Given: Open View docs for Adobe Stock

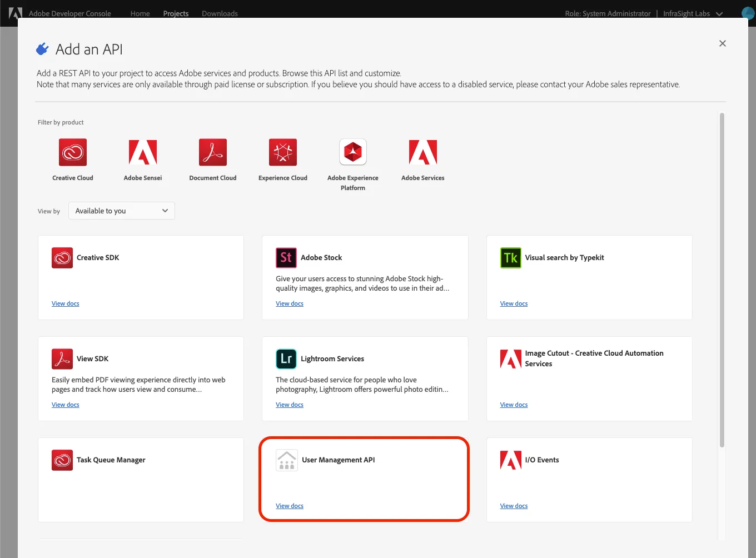Looking at the screenshot, I should 290,303.
